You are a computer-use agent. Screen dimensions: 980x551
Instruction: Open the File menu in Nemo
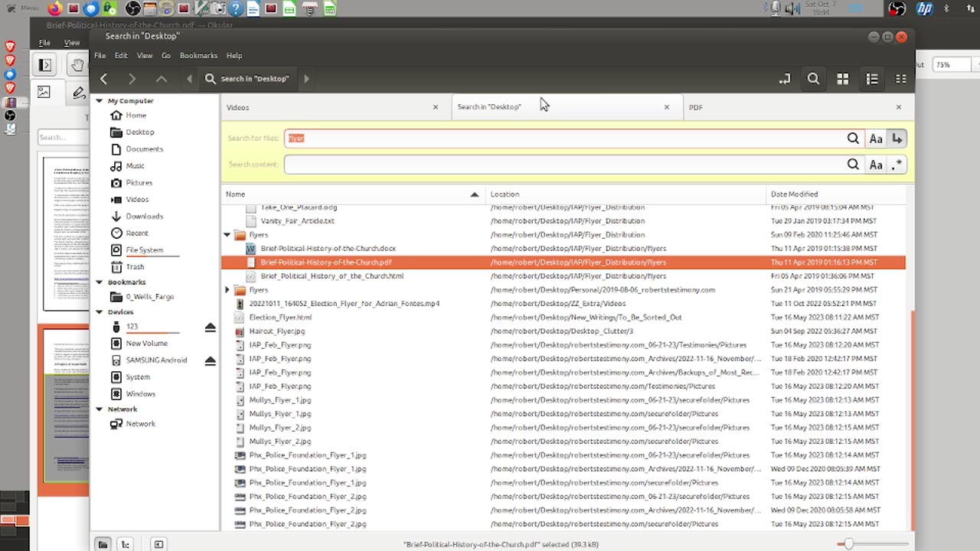click(100, 56)
